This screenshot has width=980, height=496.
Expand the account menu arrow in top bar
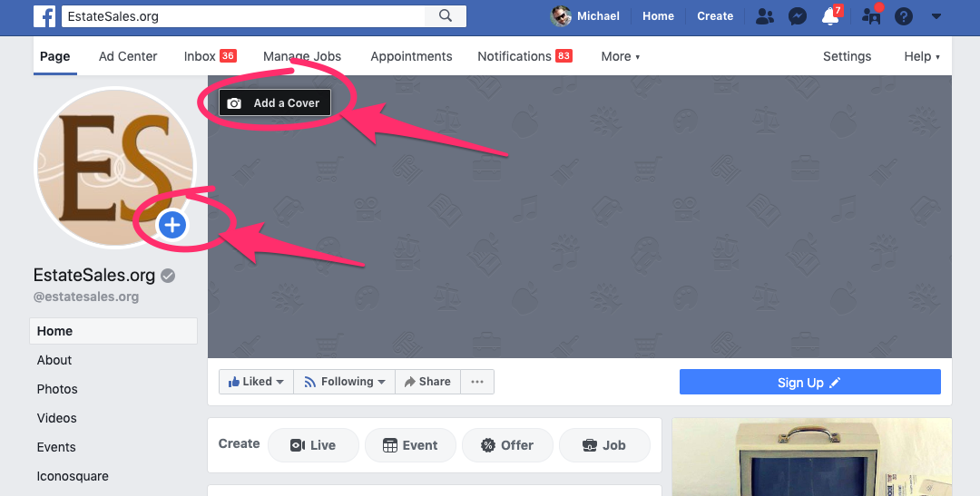click(936, 16)
